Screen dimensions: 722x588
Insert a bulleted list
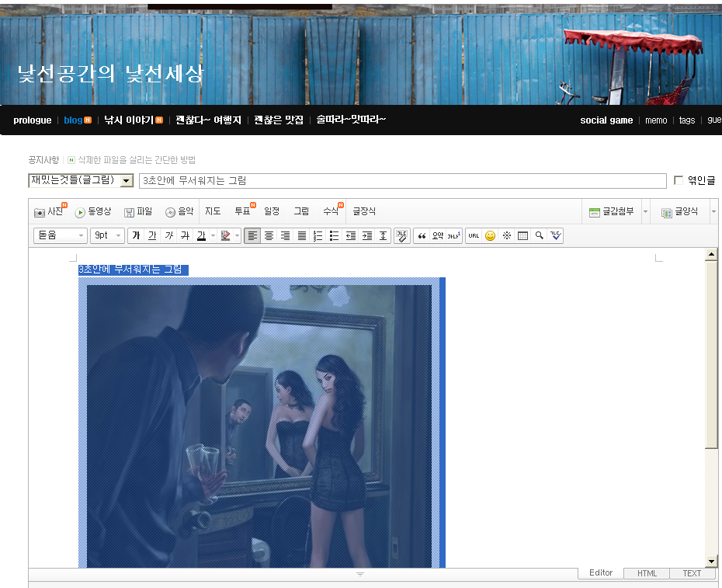pyautogui.click(x=335, y=235)
